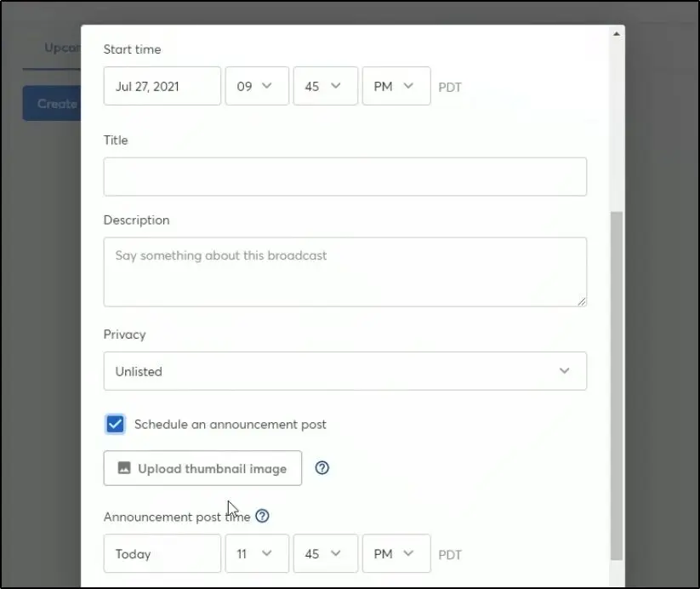Open the announcement minute dropdown showing 45
Screen dimensions: 700x589
tap(325, 553)
